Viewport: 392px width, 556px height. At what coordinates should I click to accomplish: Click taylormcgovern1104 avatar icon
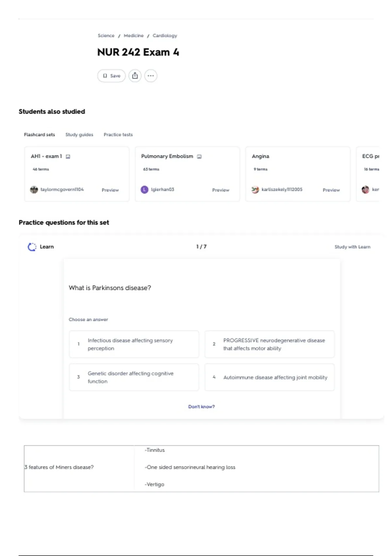point(34,190)
